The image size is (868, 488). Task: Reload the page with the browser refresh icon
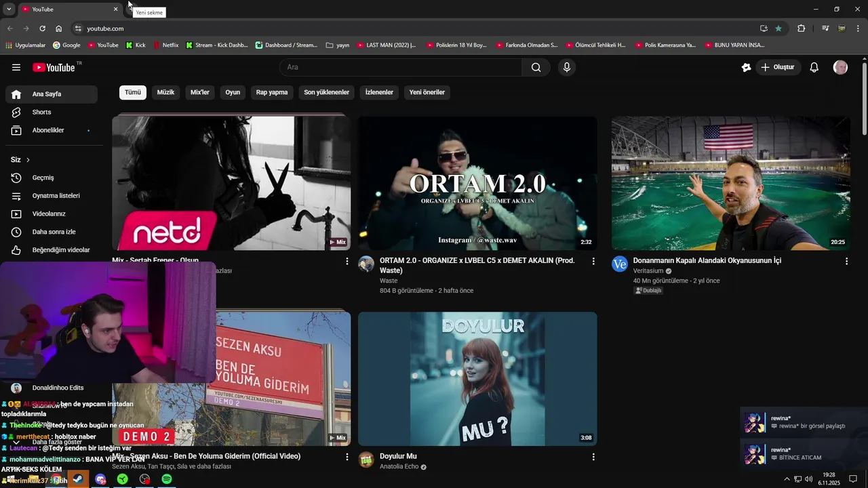tap(42, 28)
